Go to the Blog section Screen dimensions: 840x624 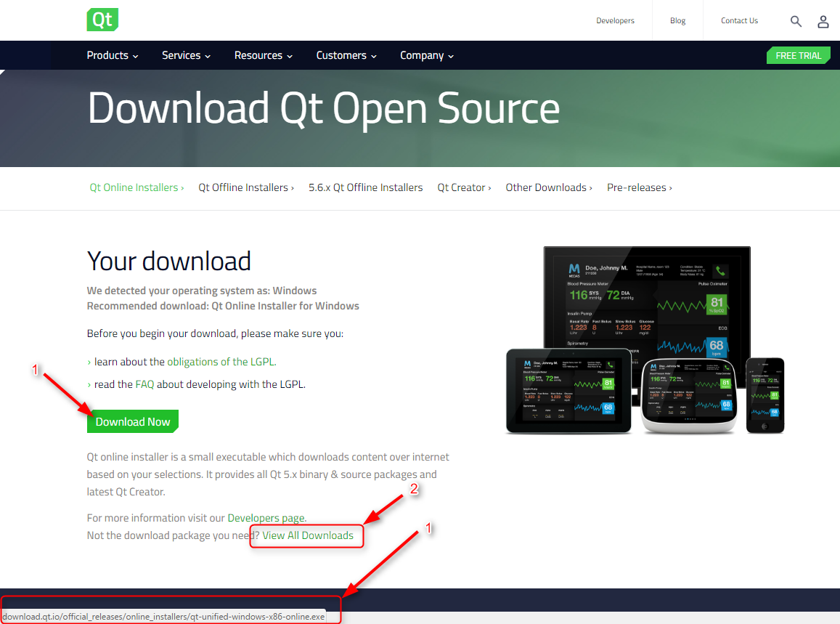point(677,21)
